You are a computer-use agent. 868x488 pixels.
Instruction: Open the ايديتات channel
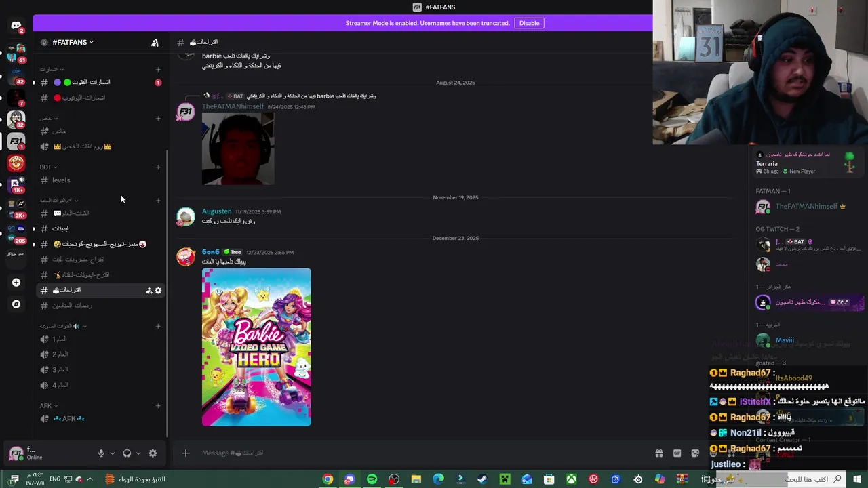click(x=100, y=228)
